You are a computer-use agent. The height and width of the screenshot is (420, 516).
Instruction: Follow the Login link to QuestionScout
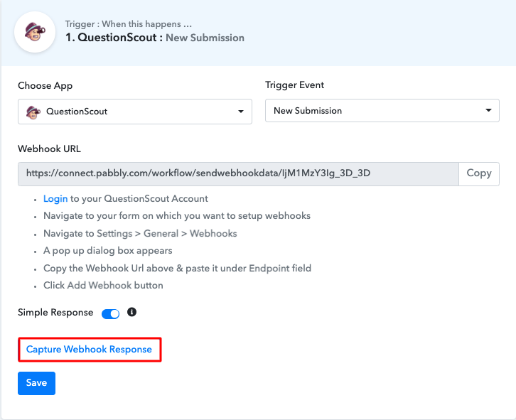pos(55,198)
